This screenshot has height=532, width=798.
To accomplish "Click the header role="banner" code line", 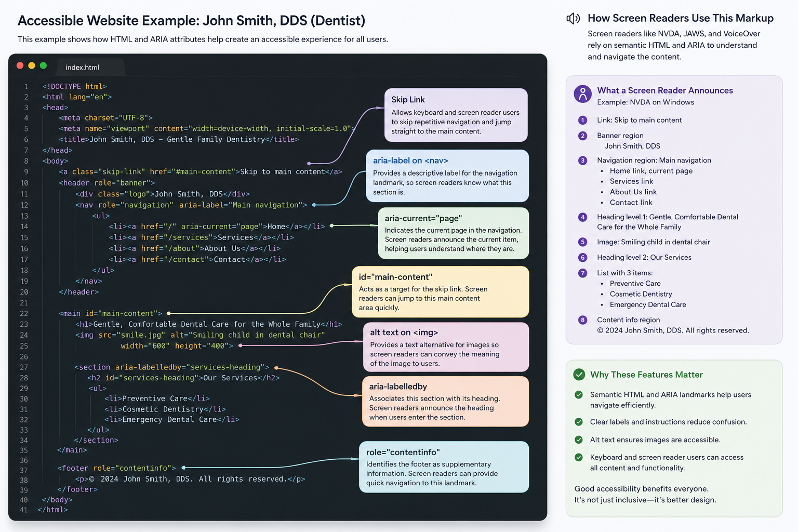I will pyautogui.click(x=107, y=183).
